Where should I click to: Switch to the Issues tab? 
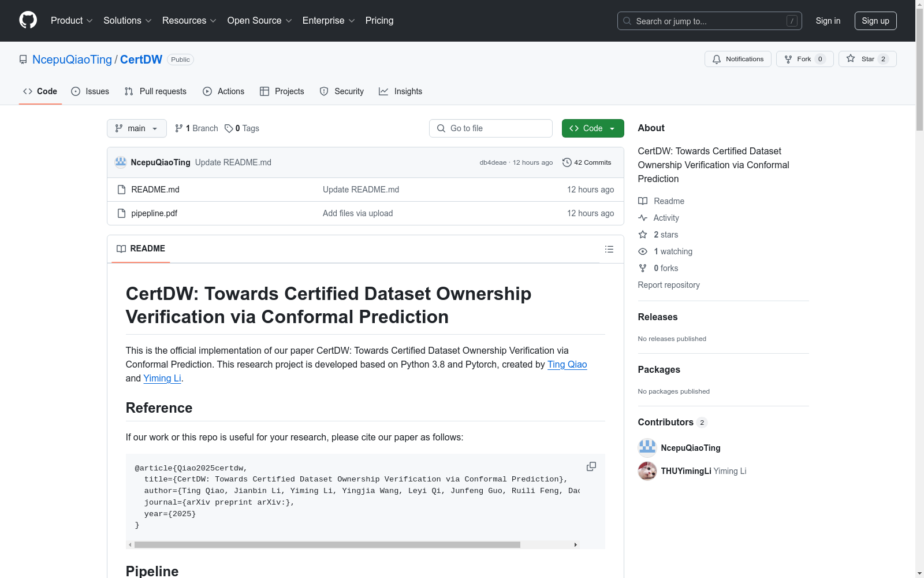tap(90, 91)
